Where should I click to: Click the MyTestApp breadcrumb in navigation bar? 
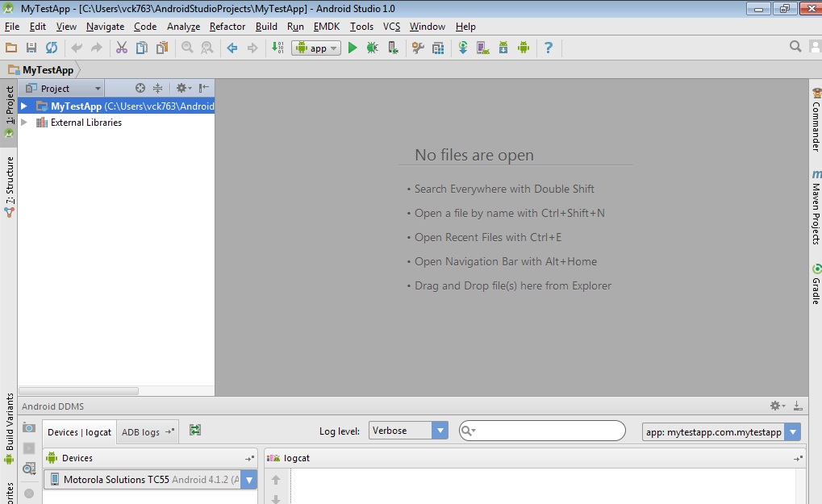point(41,69)
